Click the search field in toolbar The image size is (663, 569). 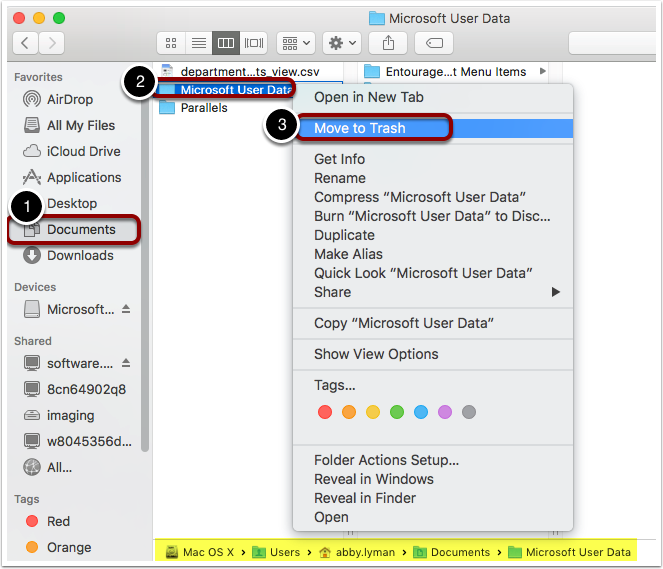(612, 43)
